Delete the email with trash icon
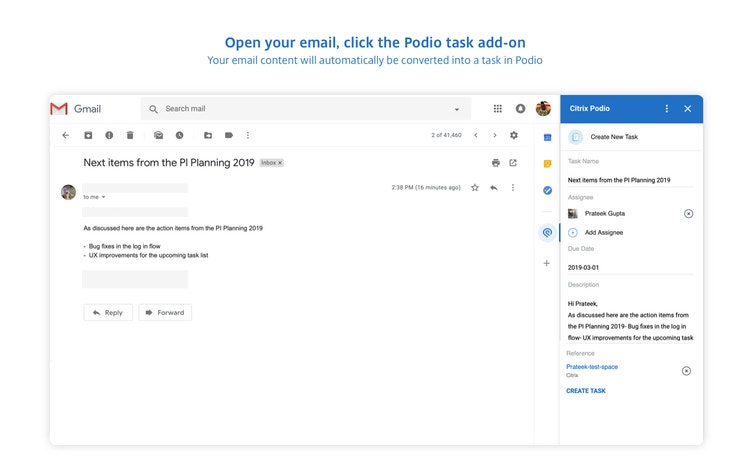This screenshot has height=469, width=750. tap(130, 135)
